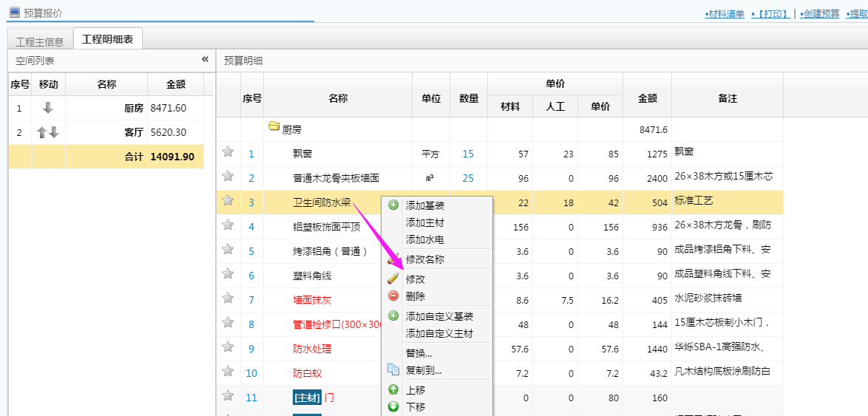Image resolution: width=868 pixels, height=416 pixels.
Task: Click the 【打印】 print link
Action: point(770,14)
